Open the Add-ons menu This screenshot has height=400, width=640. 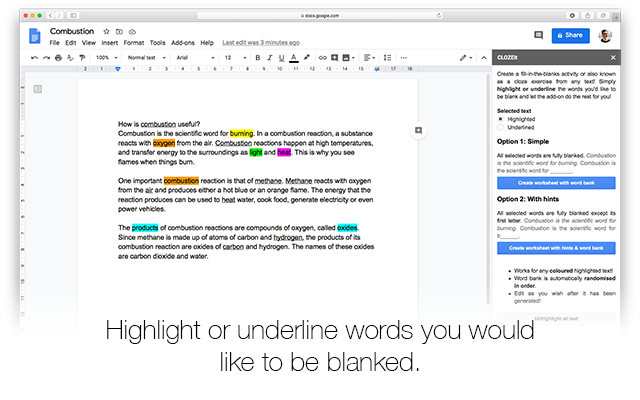coord(183,43)
